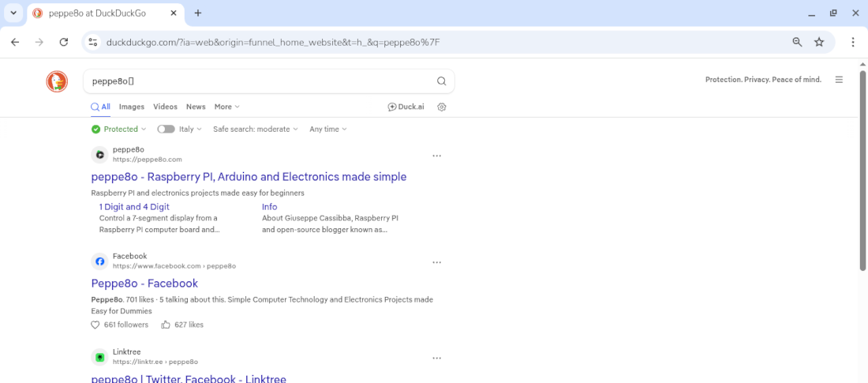
Task: Click the https://peppe8o.com URL
Action: [x=148, y=159]
